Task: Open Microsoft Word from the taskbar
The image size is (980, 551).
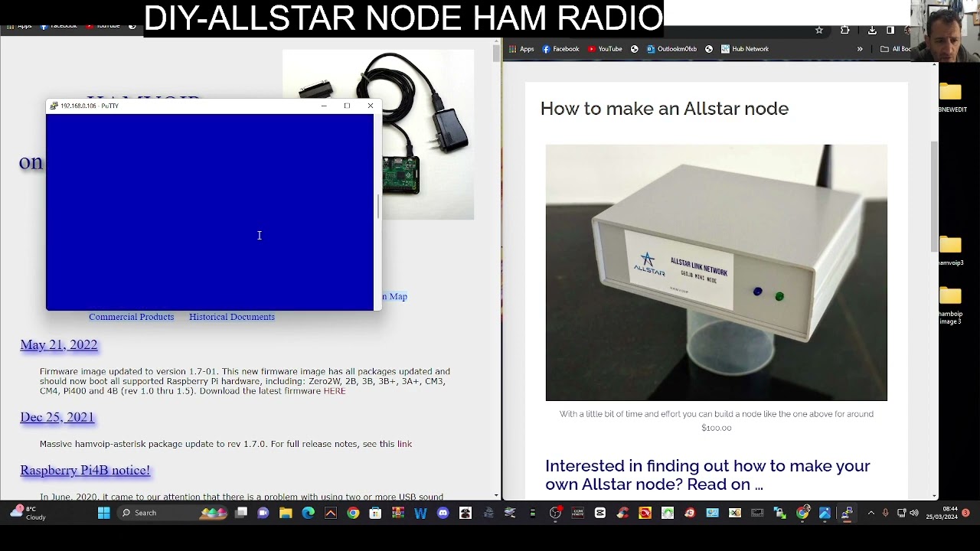Action: coord(420,513)
